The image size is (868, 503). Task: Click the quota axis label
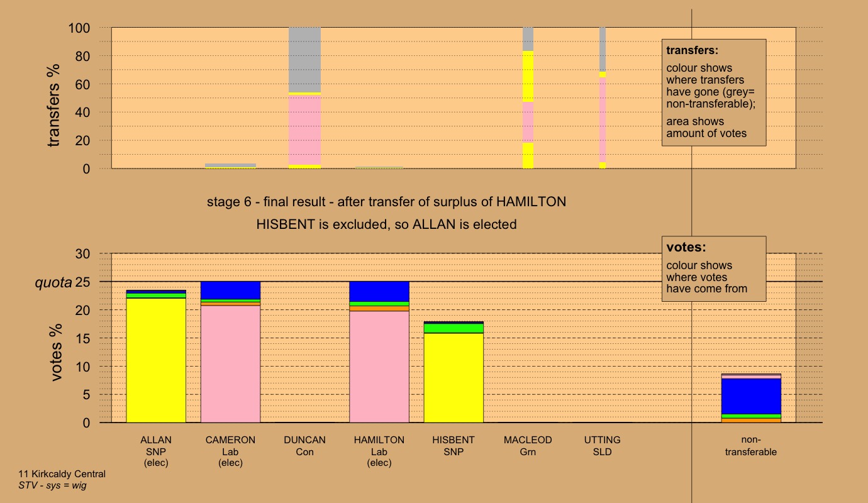tap(53, 283)
